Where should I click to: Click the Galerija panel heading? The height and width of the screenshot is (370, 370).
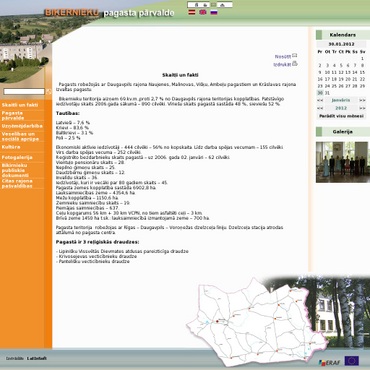[342, 132]
